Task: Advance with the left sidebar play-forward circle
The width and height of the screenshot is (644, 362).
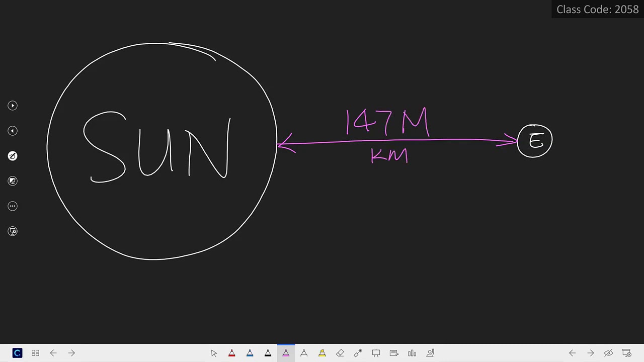Action: coord(13,106)
